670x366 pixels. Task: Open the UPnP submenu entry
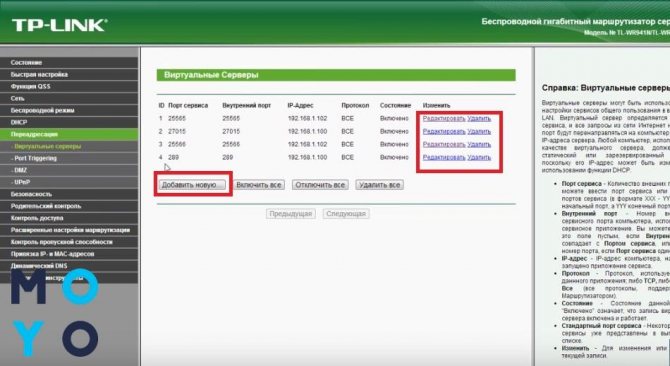pyautogui.click(x=69, y=182)
